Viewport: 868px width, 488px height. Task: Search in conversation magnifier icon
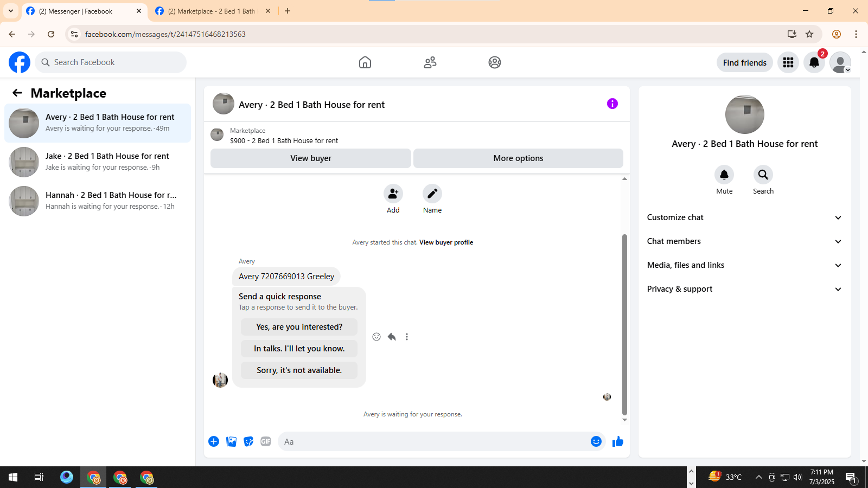pyautogui.click(x=763, y=175)
